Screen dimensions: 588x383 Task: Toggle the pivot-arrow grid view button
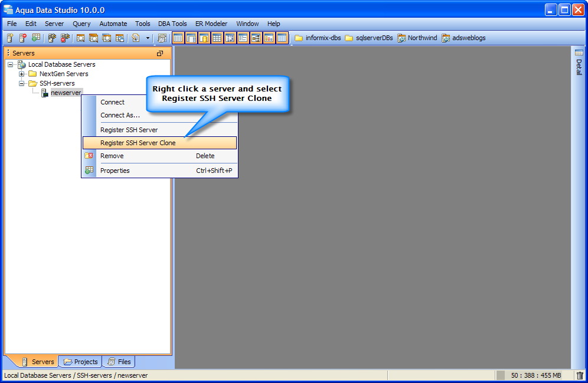pyautogui.click(x=230, y=38)
